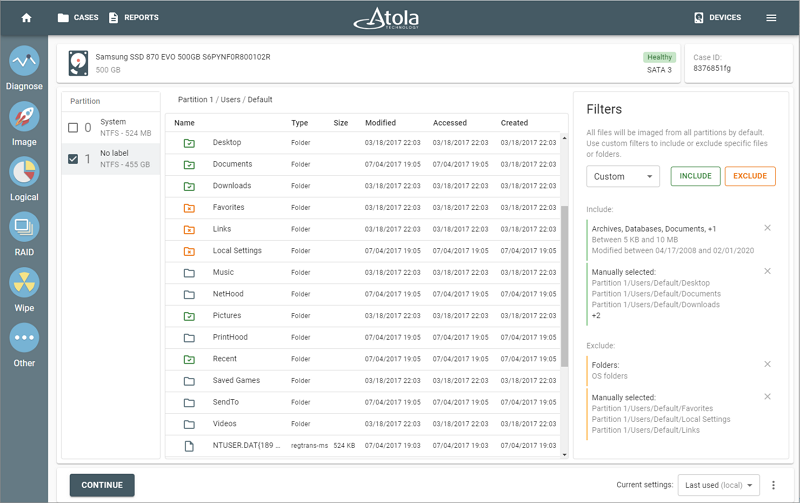Select the Wipe radiation icon

click(24, 283)
